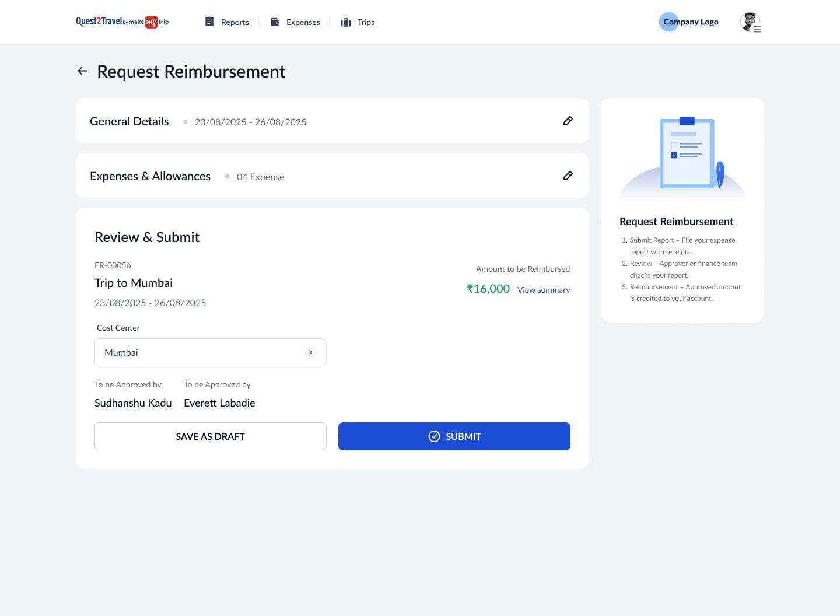Click approver name Sudhanshu Kadu
This screenshot has width=840, height=616.
pyautogui.click(x=133, y=403)
